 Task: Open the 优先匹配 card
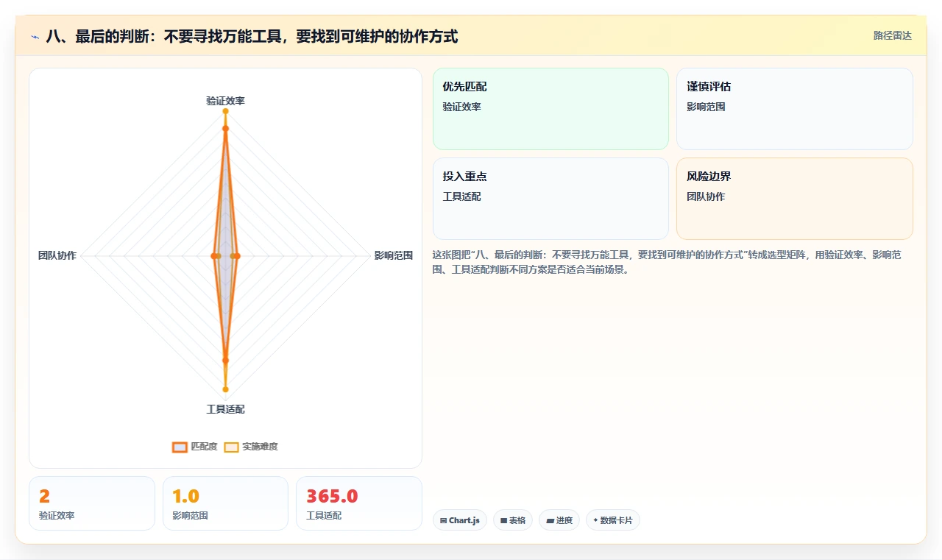(x=550, y=109)
